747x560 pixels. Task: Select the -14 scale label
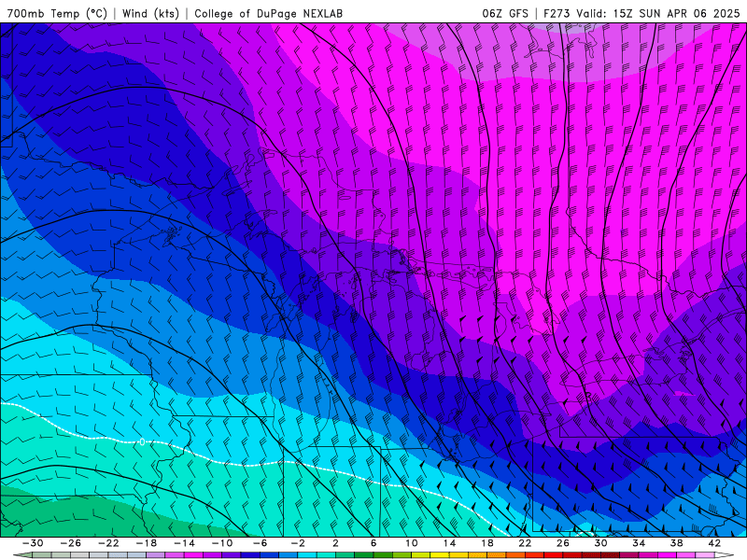coord(184,543)
